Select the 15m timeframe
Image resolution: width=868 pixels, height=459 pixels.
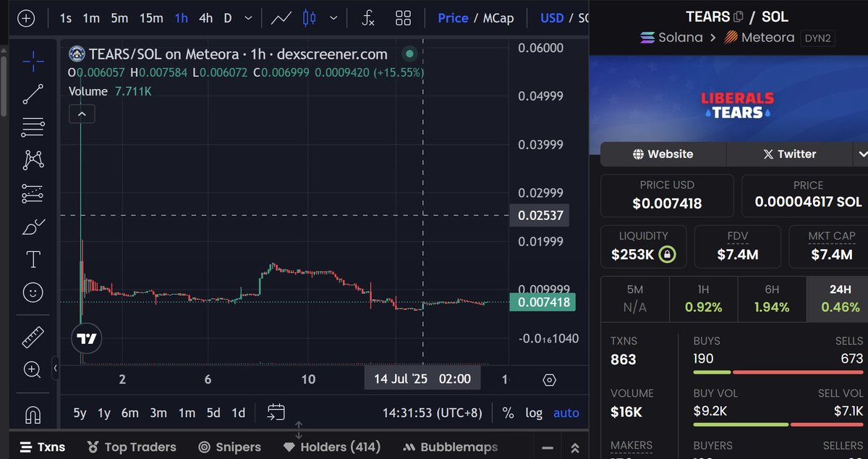(151, 18)
